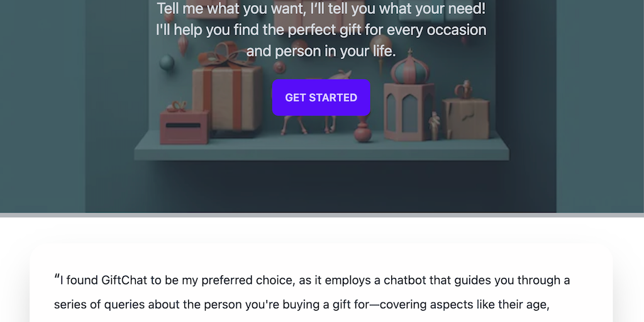Click the blank area of the testimonial card
The width and height of the screenshot is (644, 322).
[321, 257]
